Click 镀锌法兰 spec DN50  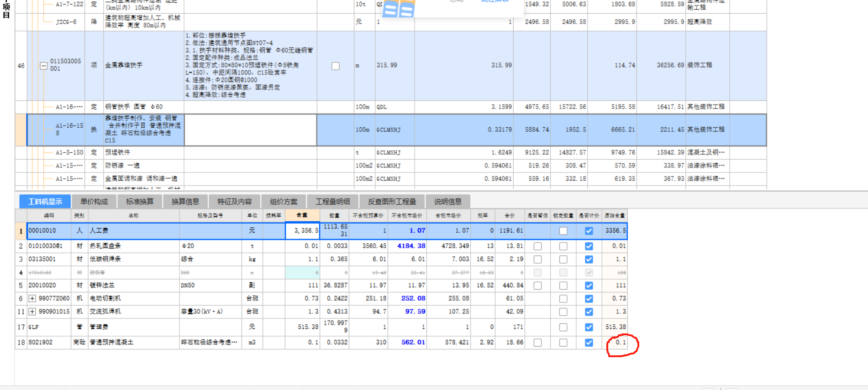(188, 286)
